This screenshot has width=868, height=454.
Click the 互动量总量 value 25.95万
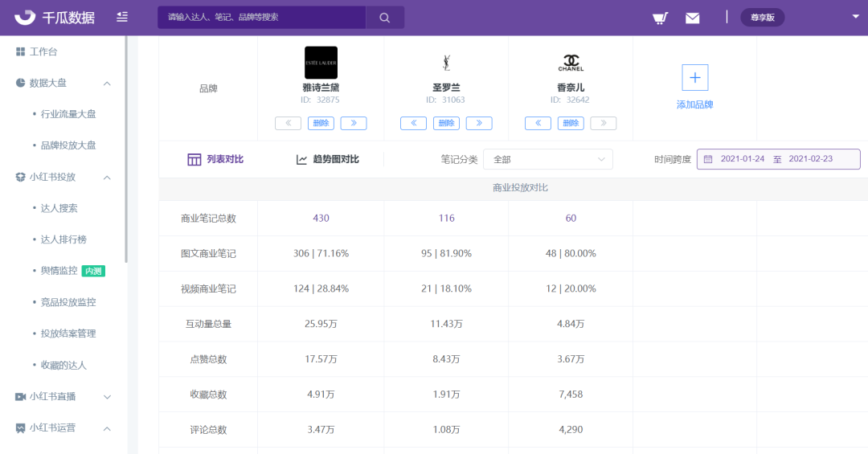[x=321, y=324]
